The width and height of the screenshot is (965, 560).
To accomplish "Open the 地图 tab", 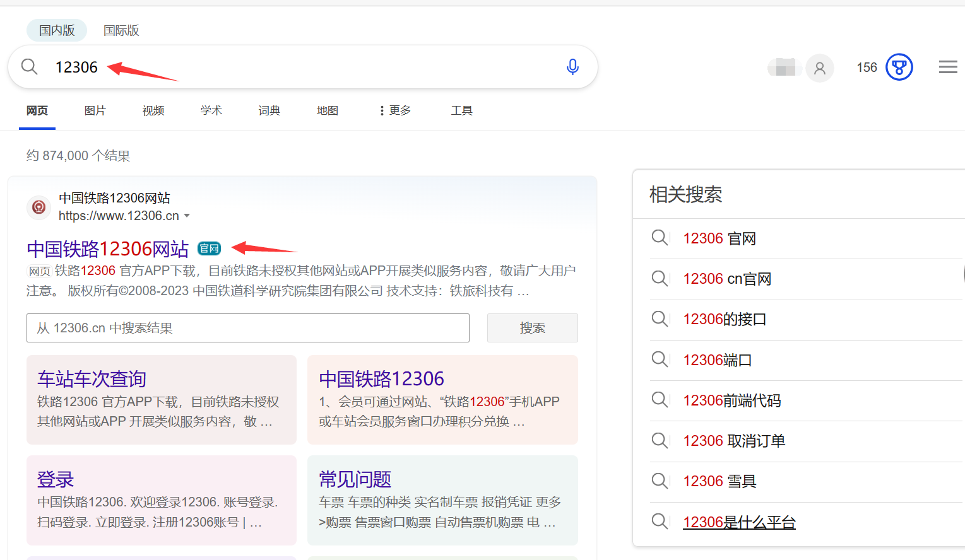I will [x=327, y=110].
